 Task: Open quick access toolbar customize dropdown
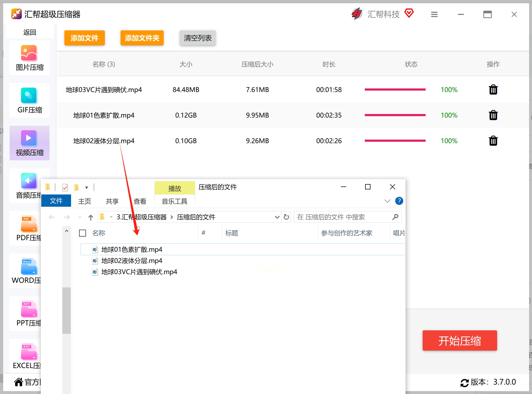[86, 188]
